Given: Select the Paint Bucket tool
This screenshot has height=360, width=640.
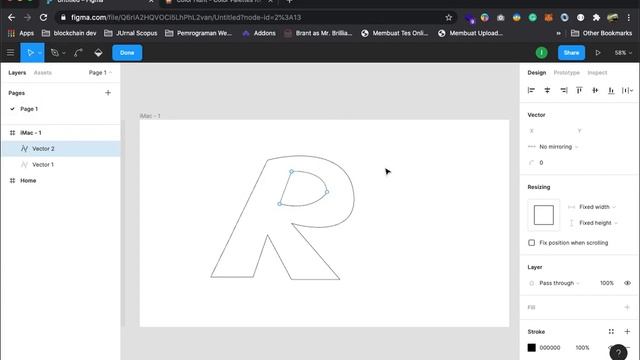Looking at the screenshot, I should pyautogui.click(x=98, y=53).
